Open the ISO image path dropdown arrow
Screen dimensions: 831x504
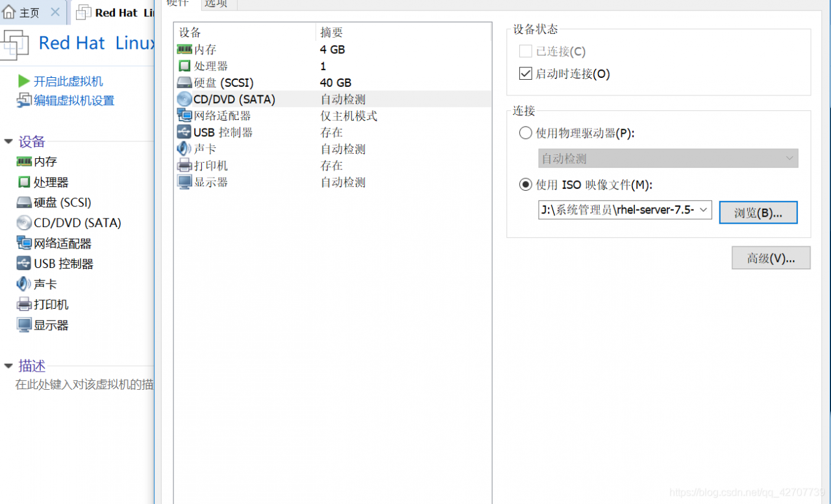(703, 210)
